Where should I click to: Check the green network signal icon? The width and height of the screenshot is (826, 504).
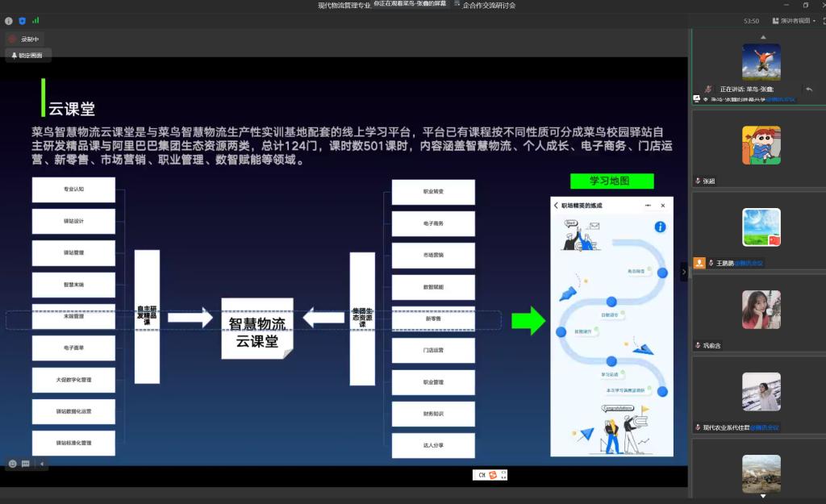tap(35, 21)
